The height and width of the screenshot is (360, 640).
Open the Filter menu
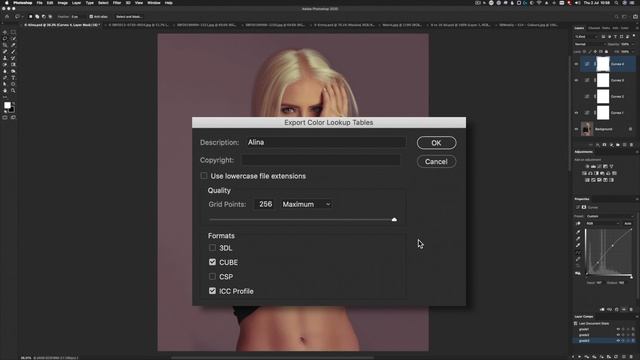point(117,3)
